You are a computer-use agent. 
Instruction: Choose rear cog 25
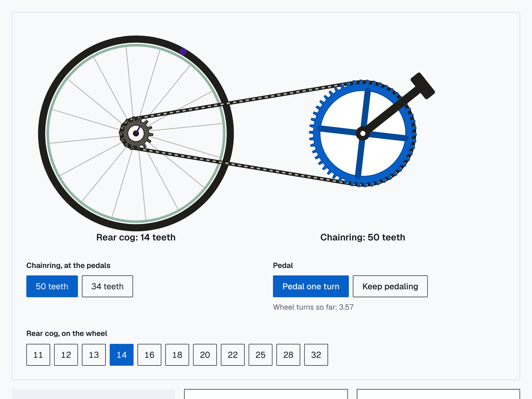[260, 355]
